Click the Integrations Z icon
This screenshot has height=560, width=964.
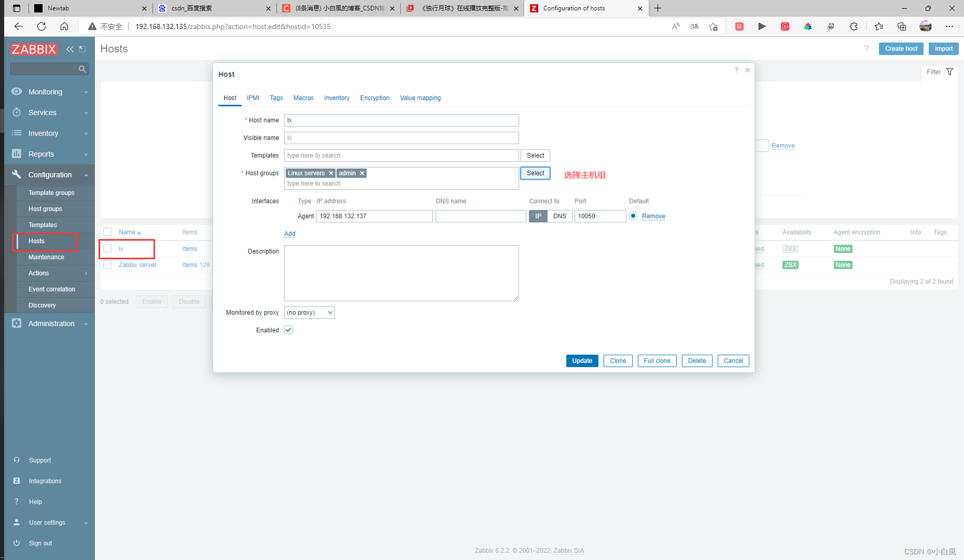click(x=17, y=481)
